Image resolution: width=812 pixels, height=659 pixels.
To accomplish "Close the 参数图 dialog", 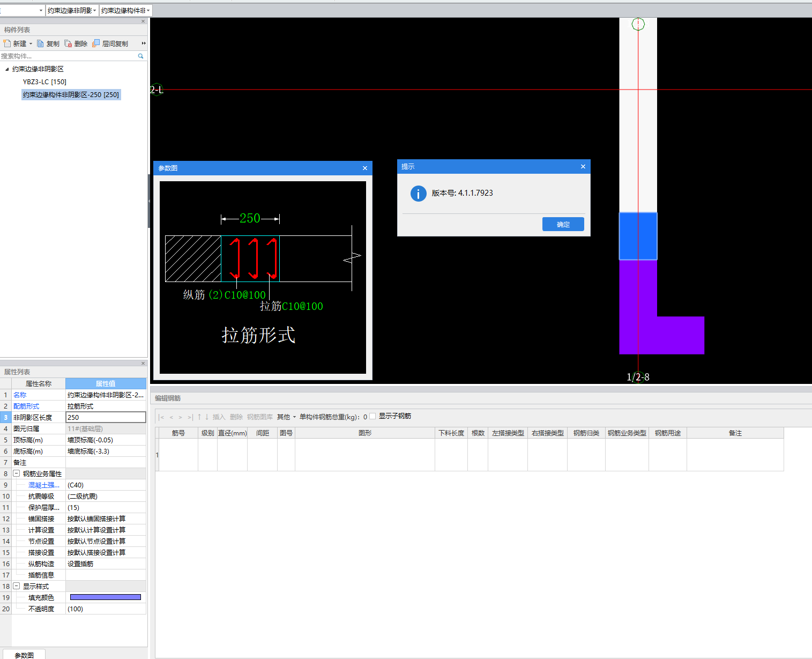I will (x=365, y=168).
